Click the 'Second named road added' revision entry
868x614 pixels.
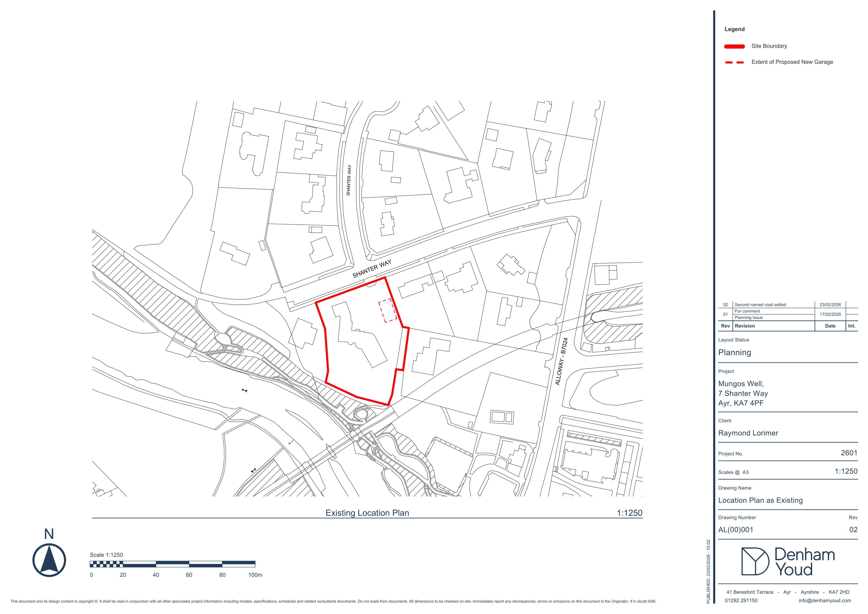pyautogui.click(x=760, y=305)
